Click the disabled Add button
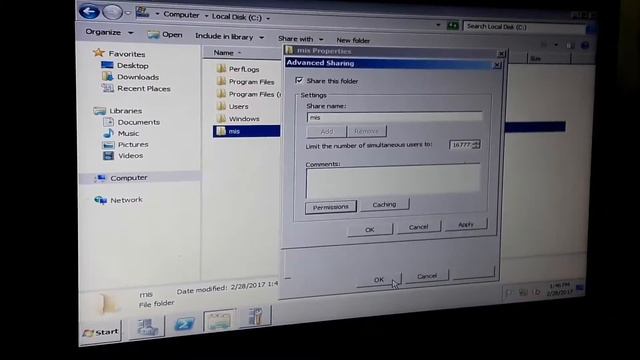This screenshot has width=640, height=360. 326,131
